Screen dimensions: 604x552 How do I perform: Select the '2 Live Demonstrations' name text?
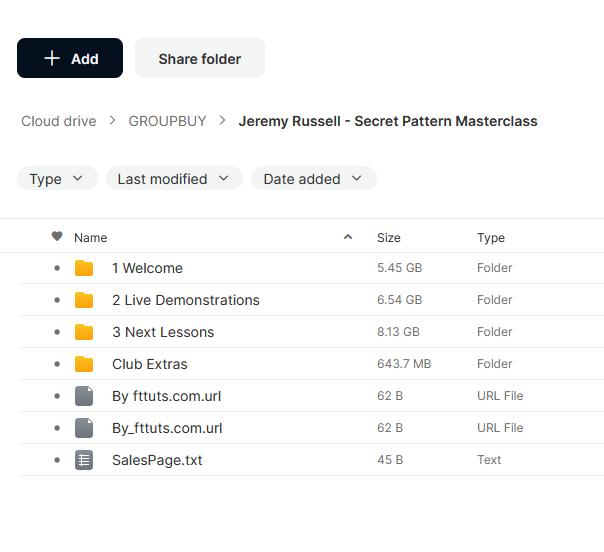(186, 300)
